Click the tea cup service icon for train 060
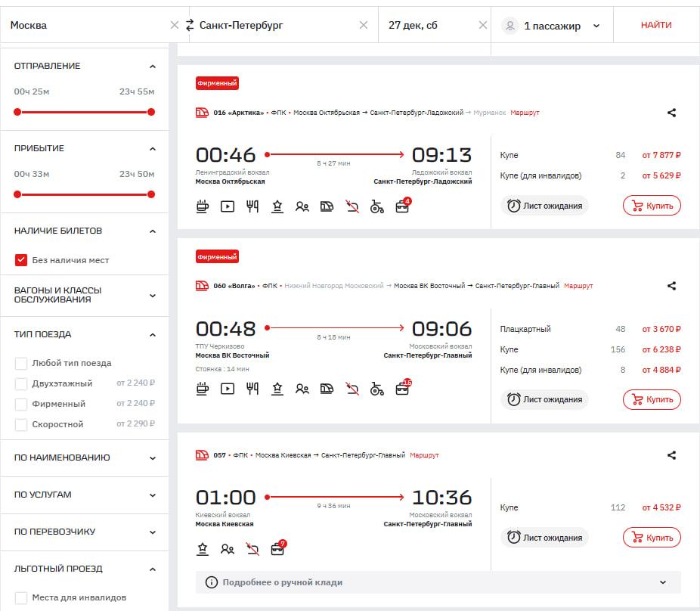Image resolution: width=700 pixels, height=611 pixels. (203, 389)
